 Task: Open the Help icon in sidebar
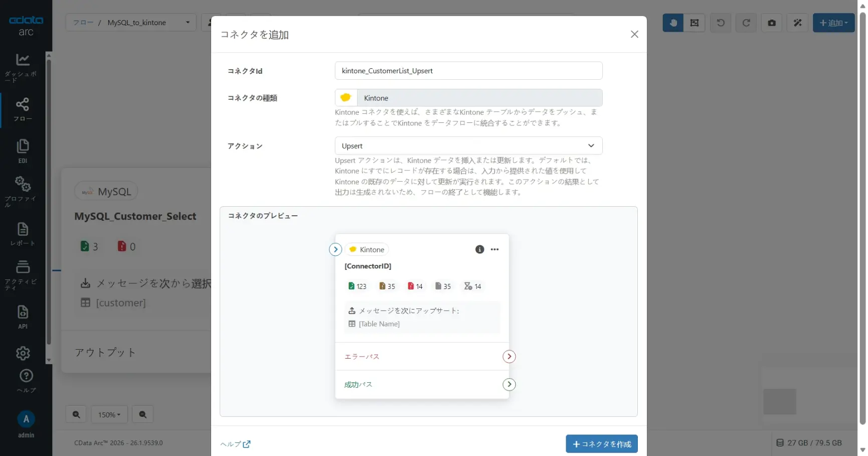[x=26, y=381]
